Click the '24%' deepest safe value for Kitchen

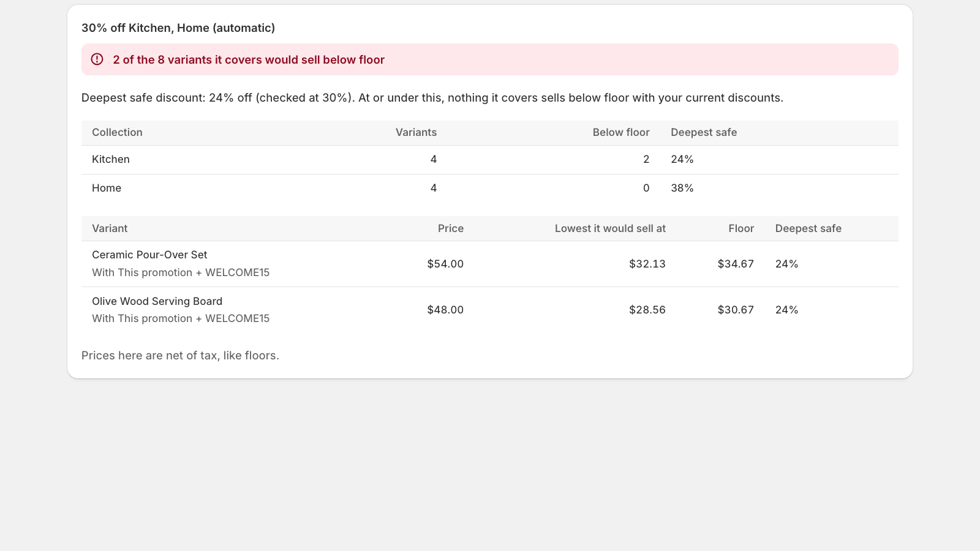tap(682, 159)
